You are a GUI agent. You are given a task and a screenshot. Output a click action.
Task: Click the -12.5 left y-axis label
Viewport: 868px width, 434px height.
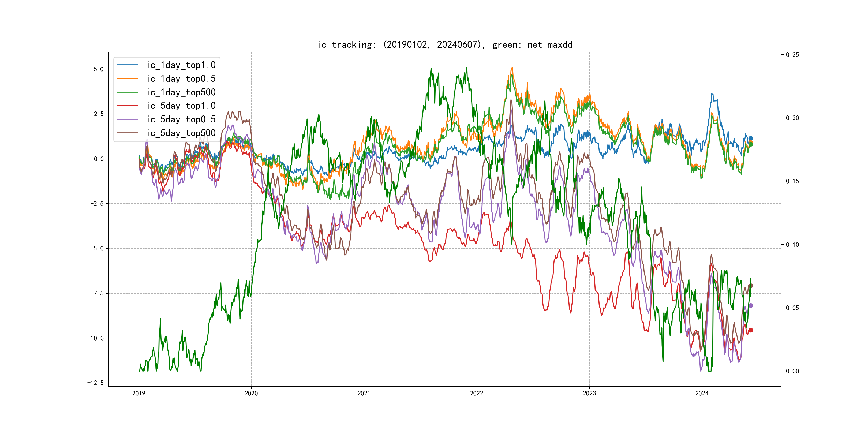(96, 383)
